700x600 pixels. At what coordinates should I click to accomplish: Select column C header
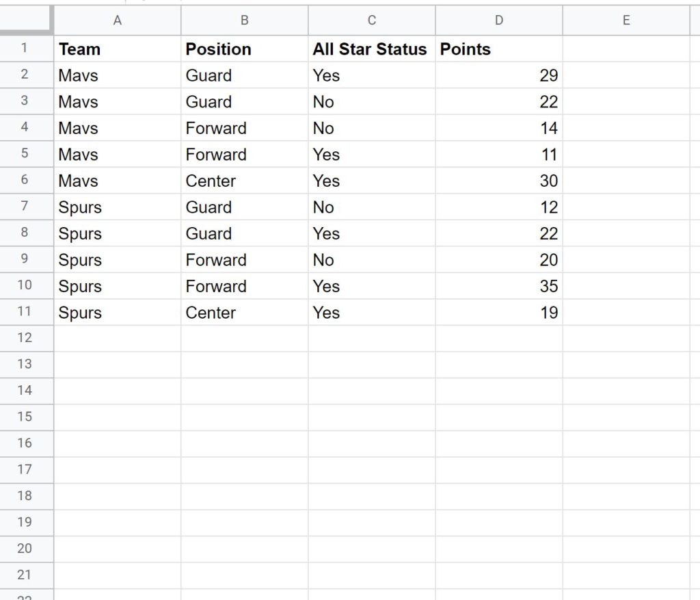(x=371, y=21)
